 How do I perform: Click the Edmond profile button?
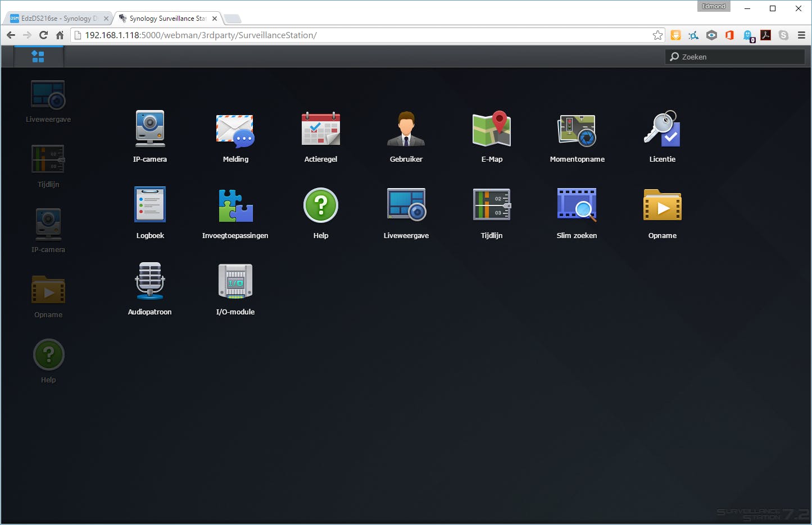click(x=714, y=6)
